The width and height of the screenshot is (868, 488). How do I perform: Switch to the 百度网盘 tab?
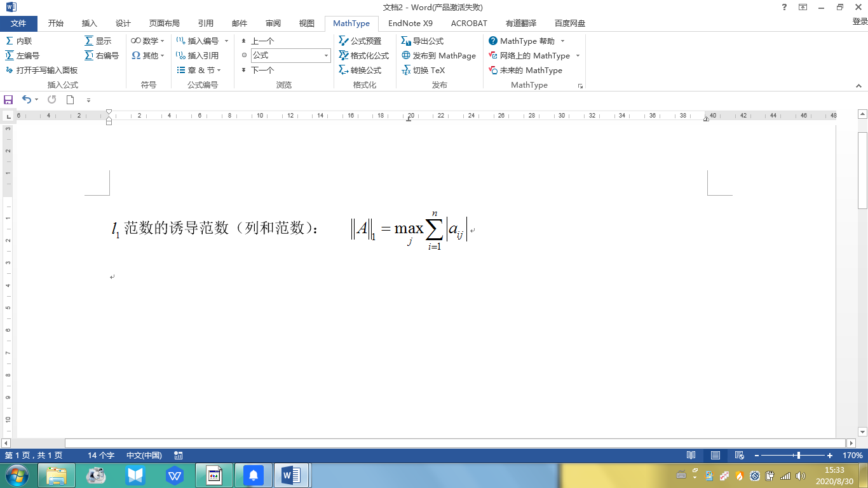570,24
